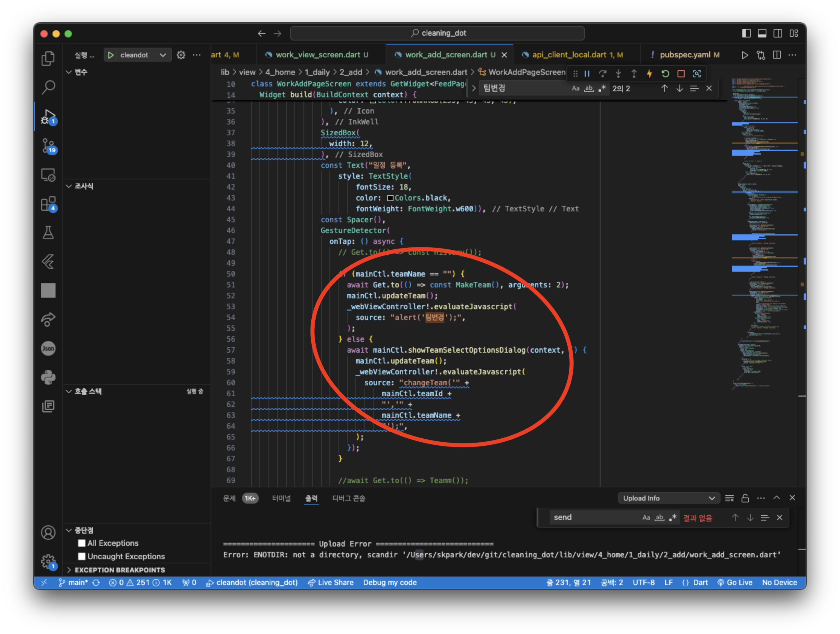
Task: Open launch.json gear next to cleandot
Action: click(x=181, y=55)
